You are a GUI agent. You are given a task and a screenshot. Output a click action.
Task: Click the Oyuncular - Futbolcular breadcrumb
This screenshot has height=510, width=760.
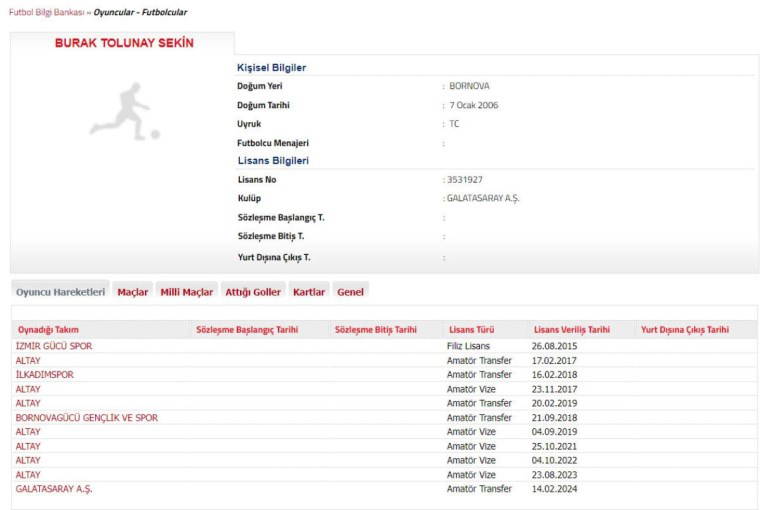[x=140, y=12]
